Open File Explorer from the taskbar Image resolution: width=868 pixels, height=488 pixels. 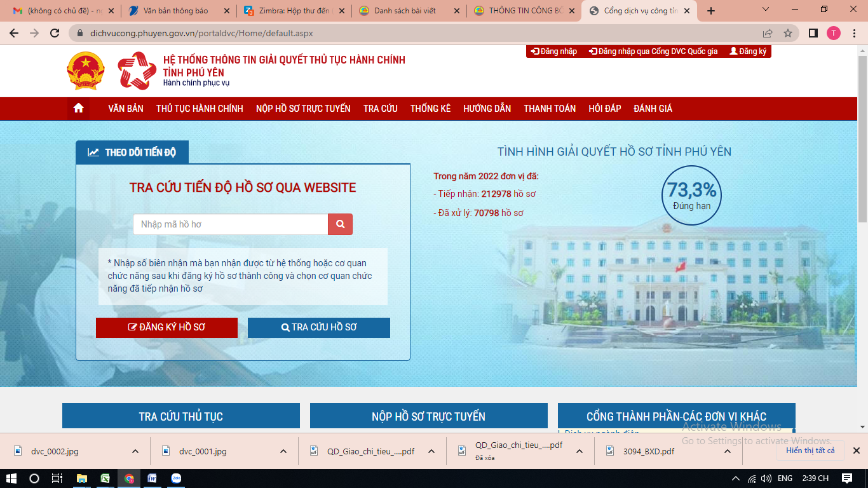[x=81, y=478]
